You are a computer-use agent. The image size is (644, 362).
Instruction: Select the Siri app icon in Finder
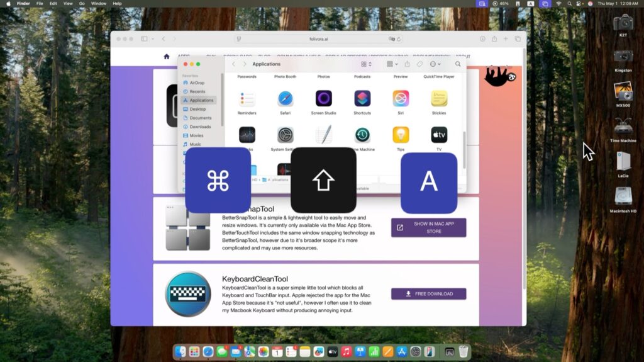(401, 99)
